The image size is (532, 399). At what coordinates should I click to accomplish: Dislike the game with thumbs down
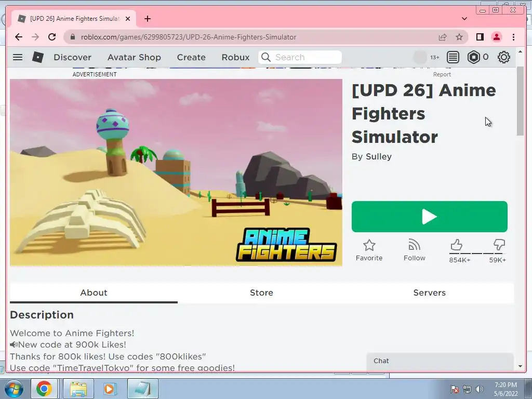499,245
